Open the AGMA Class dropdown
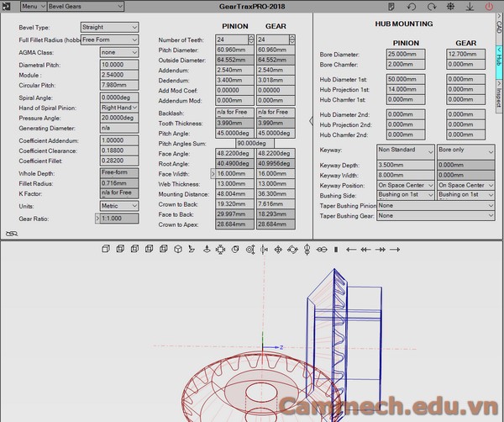Screen dimensions: 504x422 119,52
